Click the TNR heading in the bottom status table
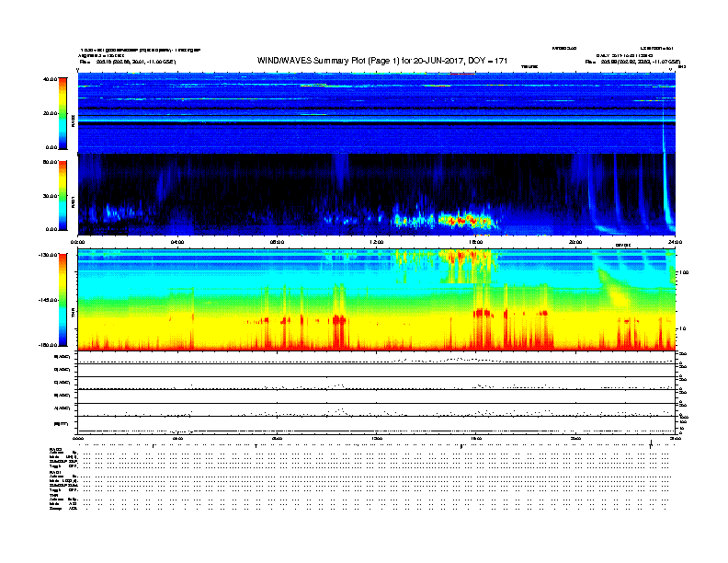This screenshot has width=728, height=563. coord(53,495)
